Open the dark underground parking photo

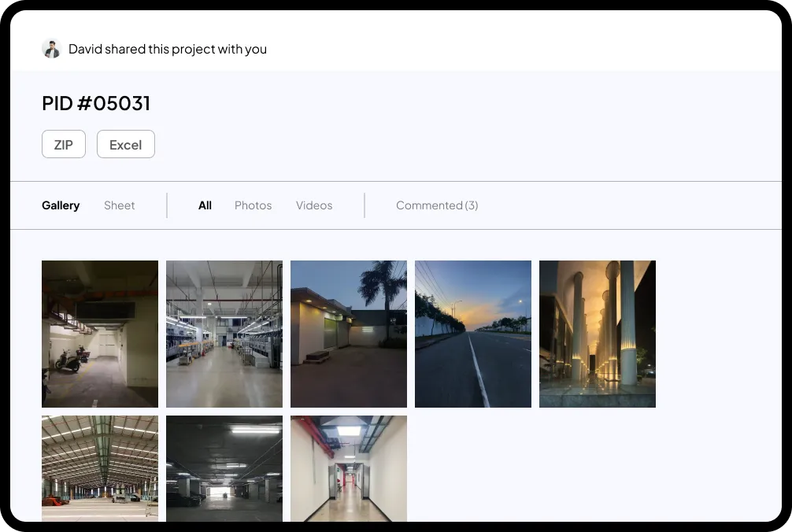(224, 469)
